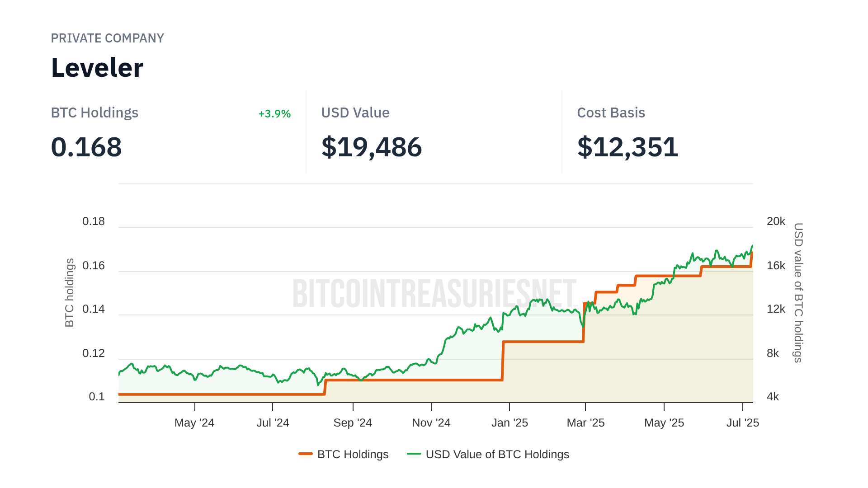
Task: Click the $19,486 USD Value figure
Action: pyautogui.click(x=371, y=147)
